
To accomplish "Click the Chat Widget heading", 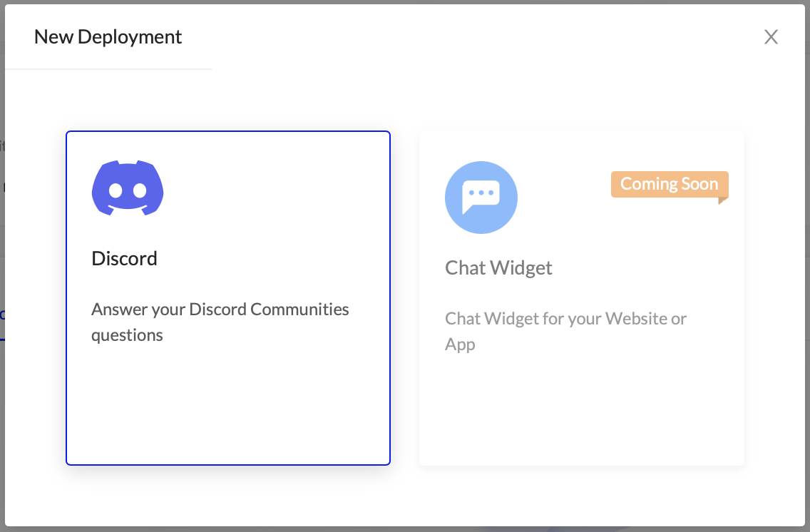I will (498, 267).
